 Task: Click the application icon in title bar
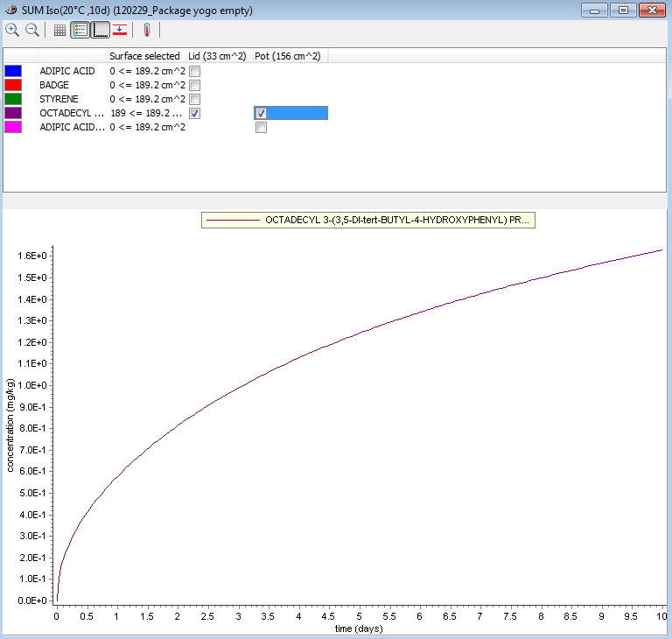tap(10, 10)
